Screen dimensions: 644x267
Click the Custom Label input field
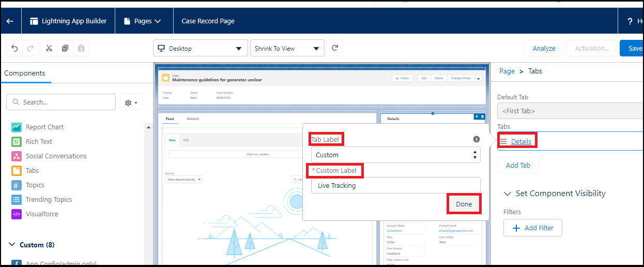(396, 185)
